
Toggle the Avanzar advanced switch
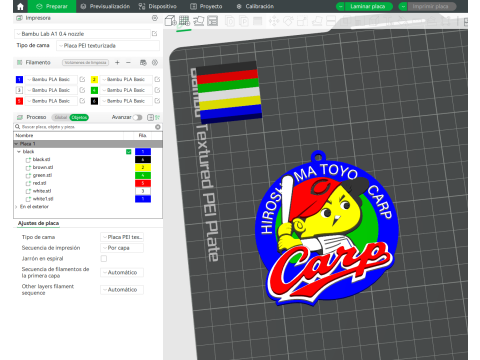[137, 117]
